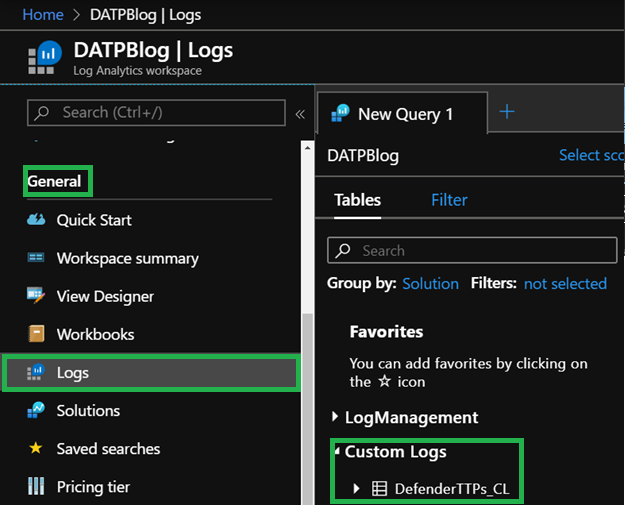Open Filters not selected link
The height and width of the screenshot is (505, 625).
point(565,284)
